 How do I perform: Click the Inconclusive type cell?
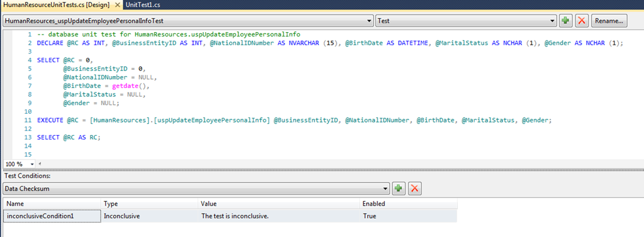150,216
